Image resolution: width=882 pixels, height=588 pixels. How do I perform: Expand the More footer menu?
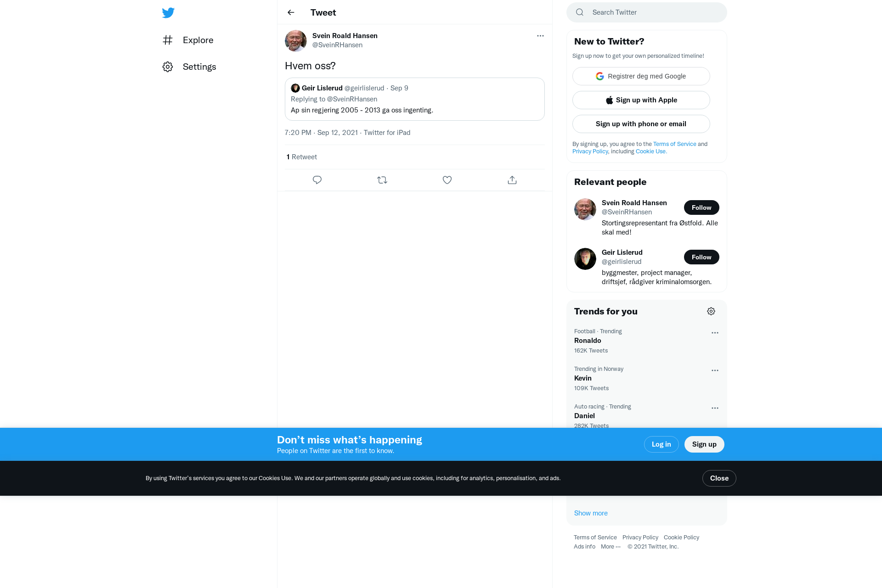pos(611,546)
